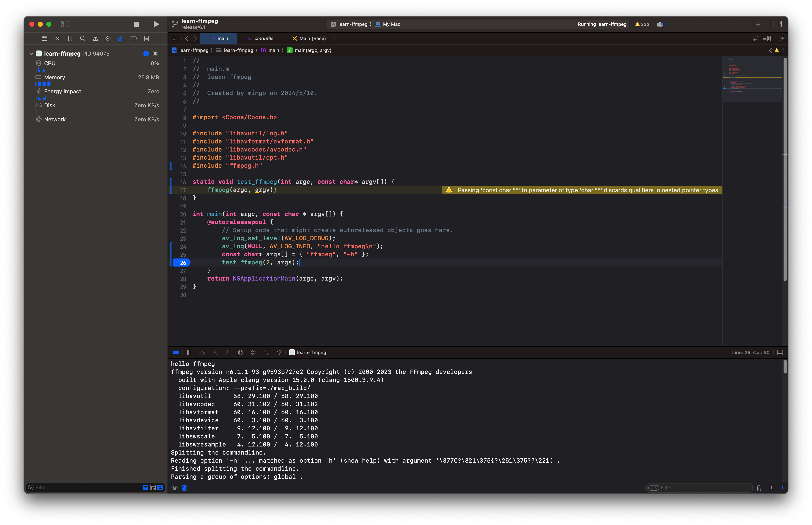
Task: Open the Issue navigator warning icon
Action: (96, 39)
